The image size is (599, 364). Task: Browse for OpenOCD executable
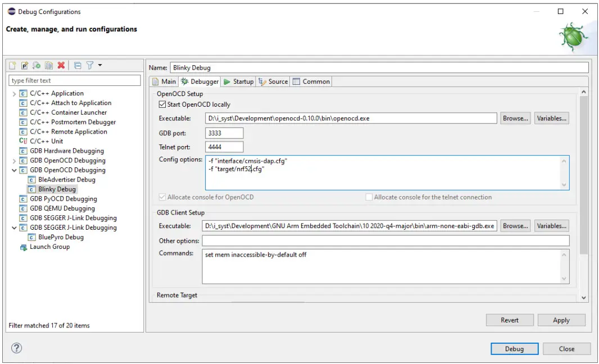(x=515, y=119)
